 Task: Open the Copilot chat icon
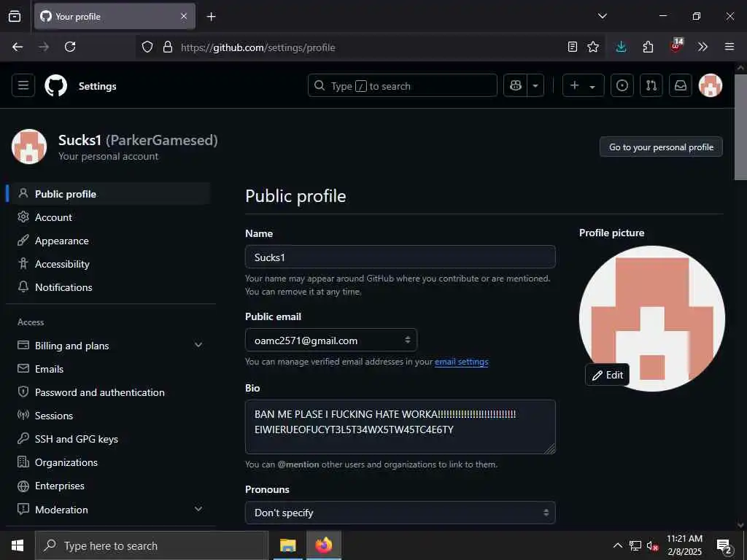coord(516,86)
